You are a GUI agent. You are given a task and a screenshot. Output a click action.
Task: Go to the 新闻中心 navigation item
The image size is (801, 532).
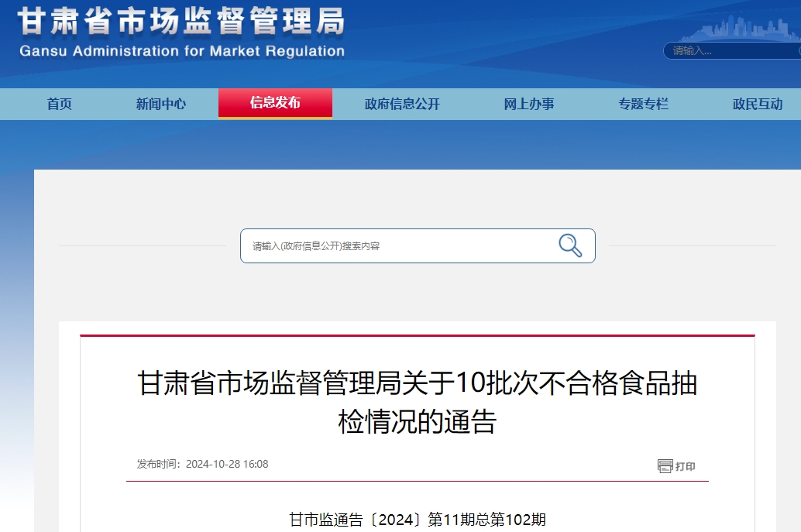coord(161,104)
